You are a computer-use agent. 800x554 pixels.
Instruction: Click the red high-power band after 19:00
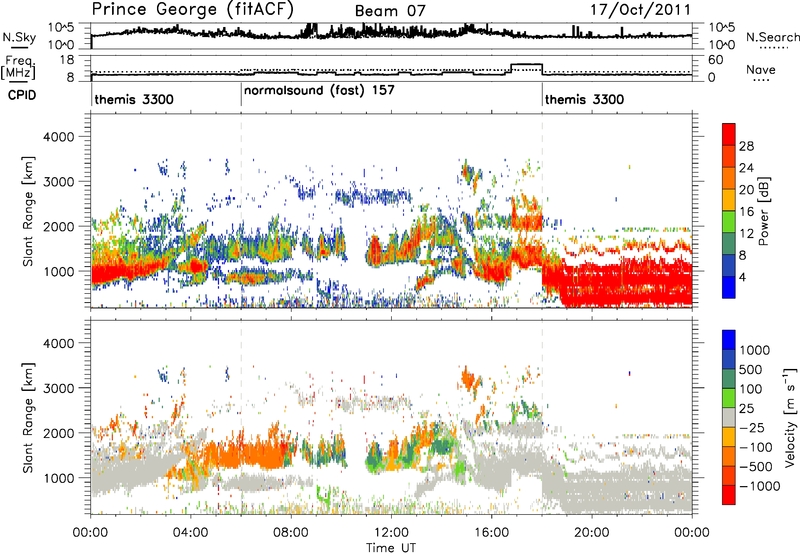click(x=625, y=283)
